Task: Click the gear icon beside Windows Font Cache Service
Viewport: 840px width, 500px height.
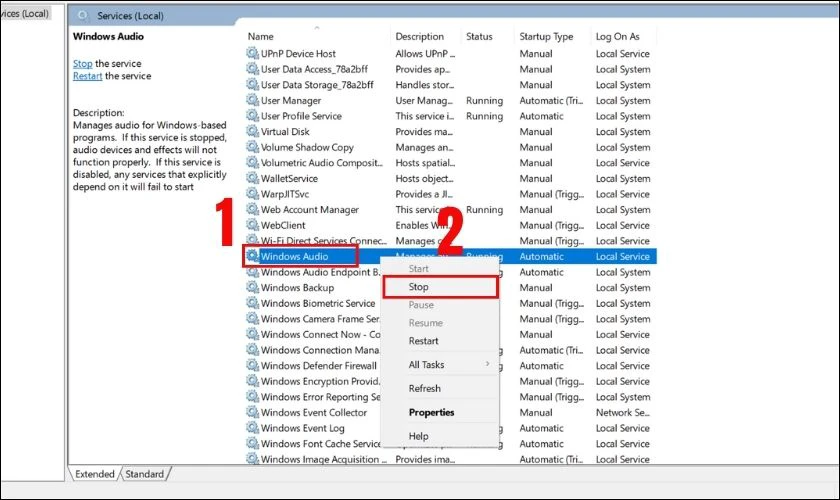Action: point(252,443)
